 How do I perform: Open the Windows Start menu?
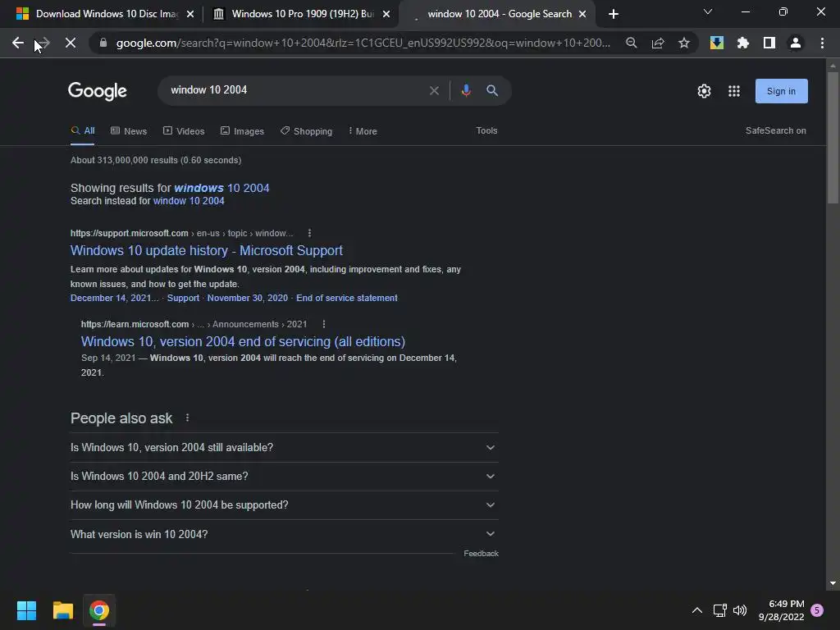(26, 610)
